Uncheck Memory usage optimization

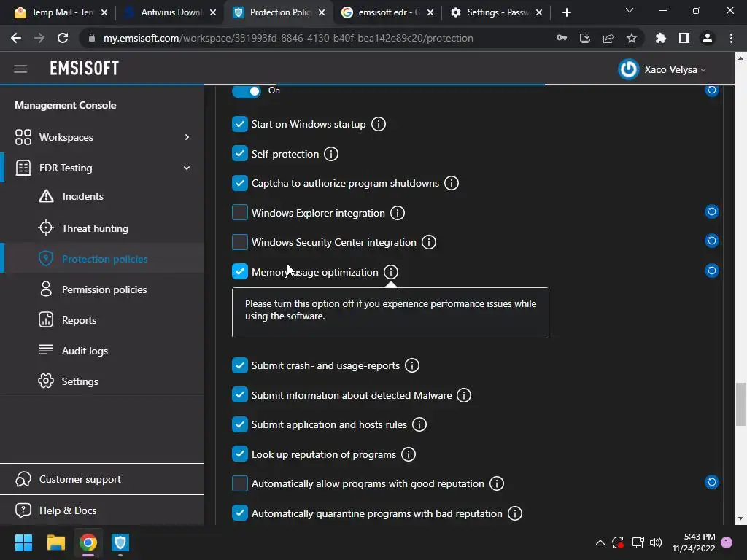pyautogui.click(x=239, y=271)
